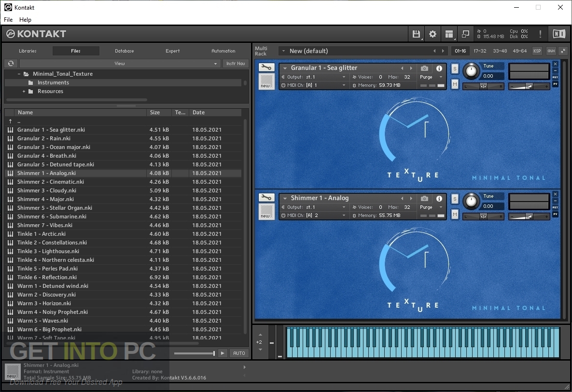Solo the Granular 1 instrument
This screenshot has height=392, width=572.
point(455,68)
